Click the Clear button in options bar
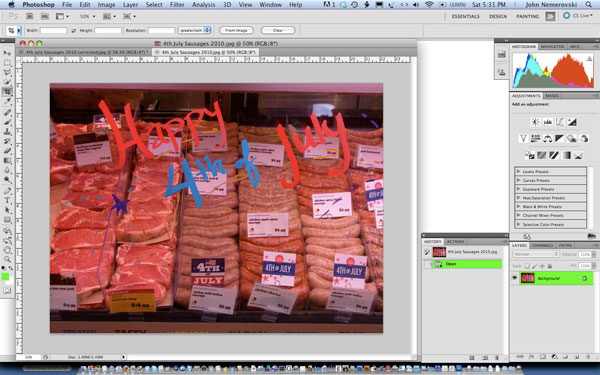This screenshot has height=375, width=600. pyautogui.click(x=278, y=30)
